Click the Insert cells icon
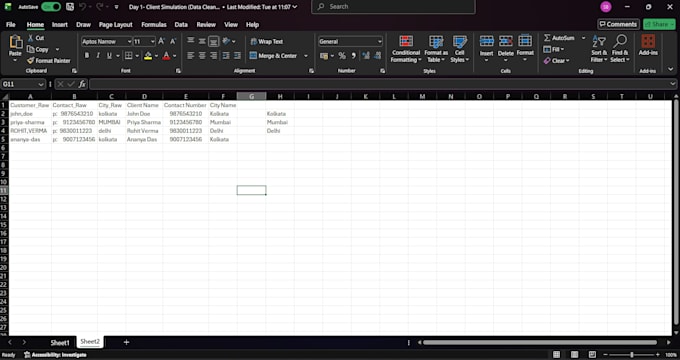 pyautogui.click(x=486, y=41)
